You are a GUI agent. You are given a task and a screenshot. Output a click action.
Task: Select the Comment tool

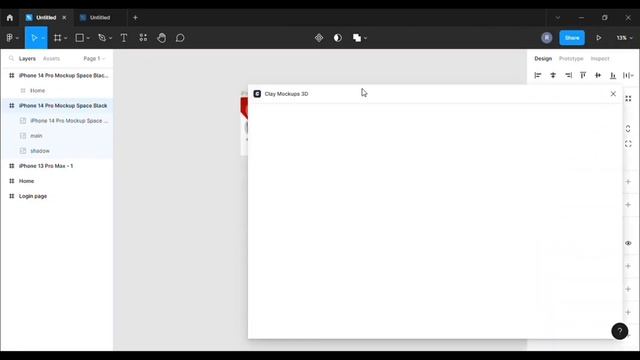tap(180, 38)
